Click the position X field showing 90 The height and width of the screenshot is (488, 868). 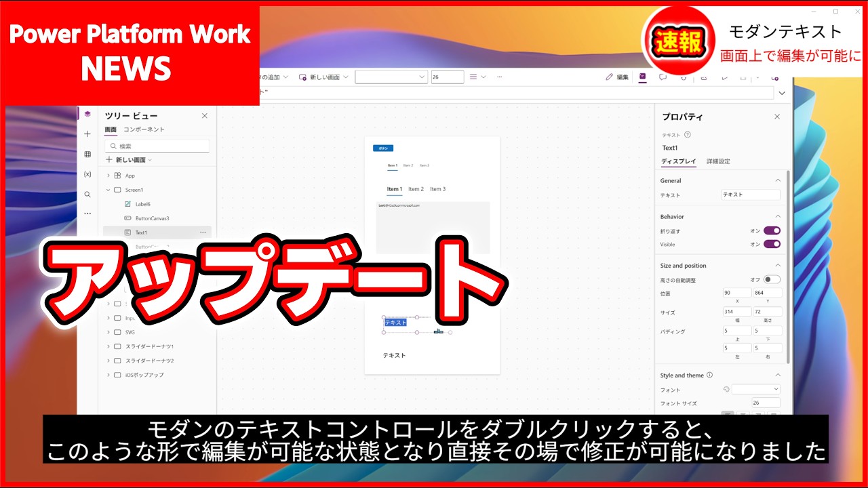click(736, 293)
